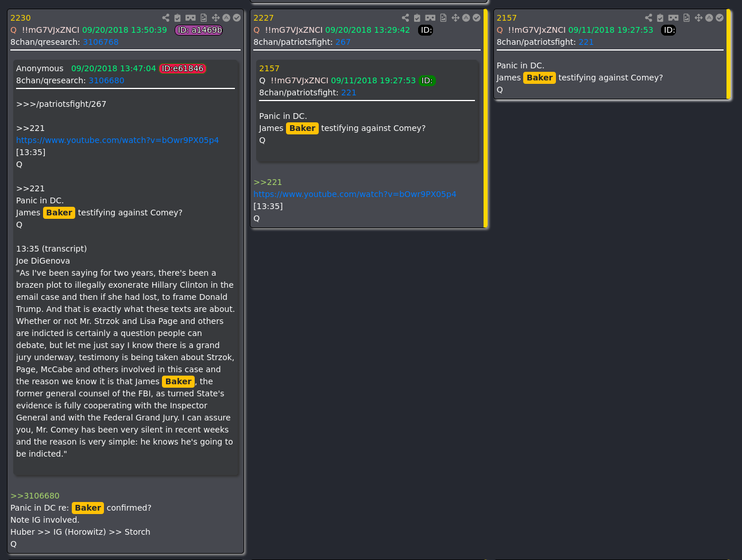
Task: Click black ID: badge on post 2227 header
Action: (x=426, y=30)
